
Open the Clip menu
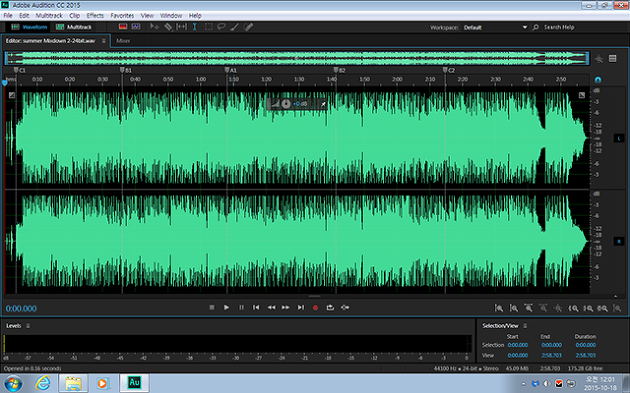74,16
